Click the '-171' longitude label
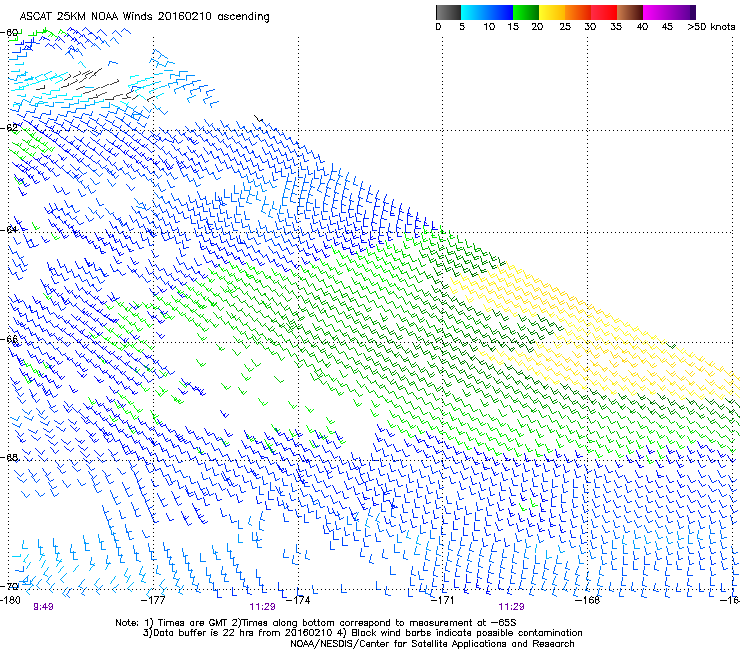The image size is (740, 650). (x=442, y=600)
